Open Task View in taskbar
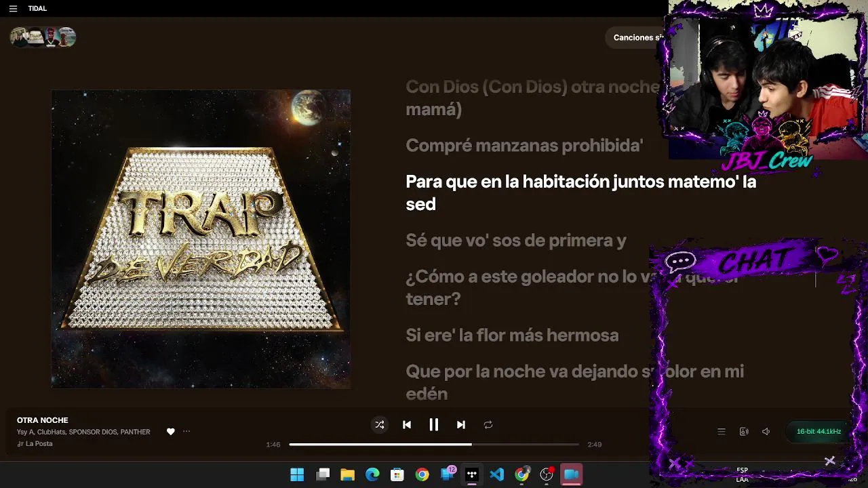The width and height of the screenshot is (868, 488). click(323, 474)
